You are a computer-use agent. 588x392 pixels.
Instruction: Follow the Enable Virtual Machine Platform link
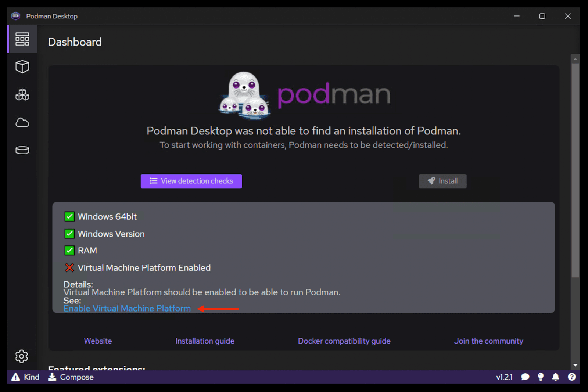tap(127, 308)
